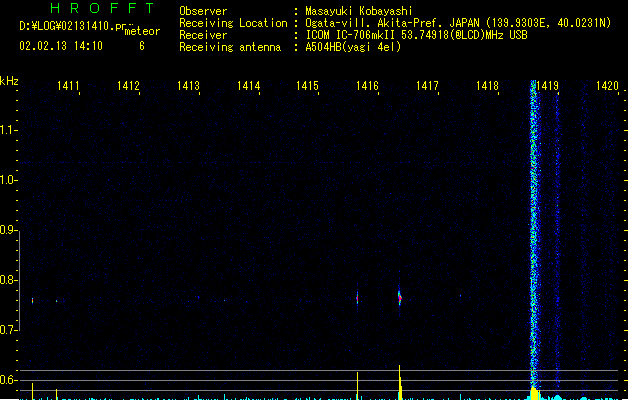The image size is (629, 400).
Task: Click the Observer name Masayuki Kobayashi
Action: click(359, 11)
